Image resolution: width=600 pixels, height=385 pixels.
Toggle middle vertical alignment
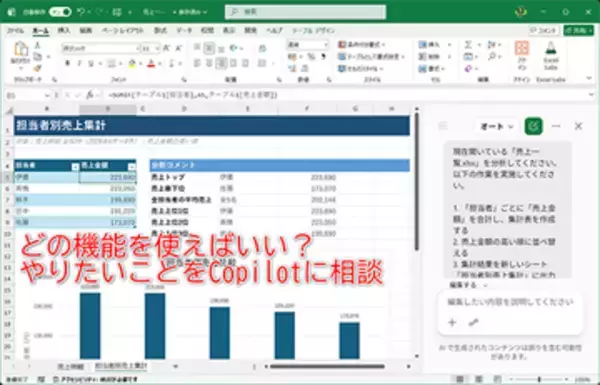[209, 48]
